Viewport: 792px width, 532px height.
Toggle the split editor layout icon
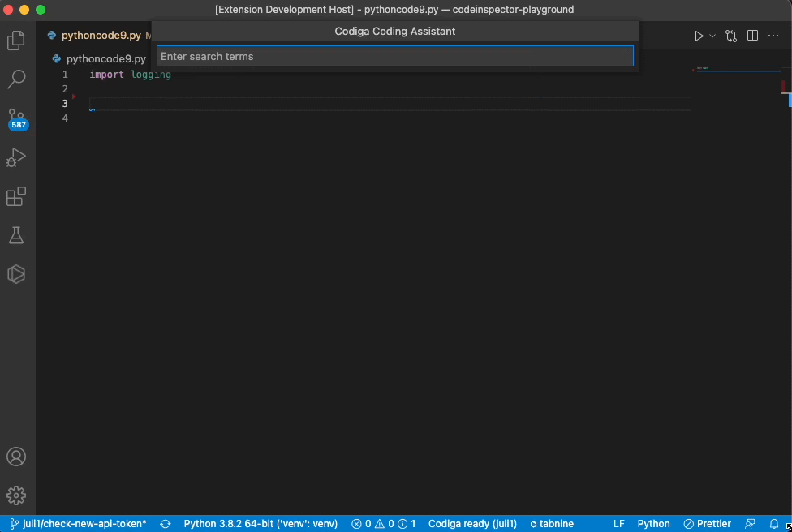point(751,35)
